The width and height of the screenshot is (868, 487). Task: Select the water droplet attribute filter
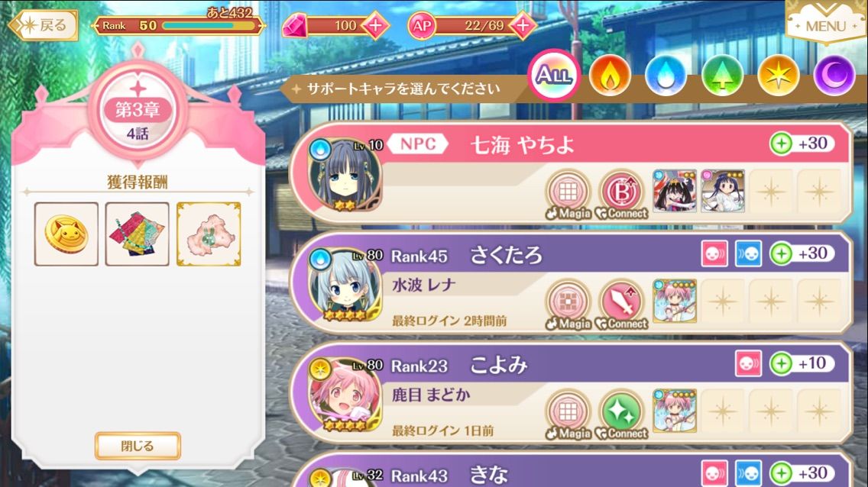coord(666,76)
